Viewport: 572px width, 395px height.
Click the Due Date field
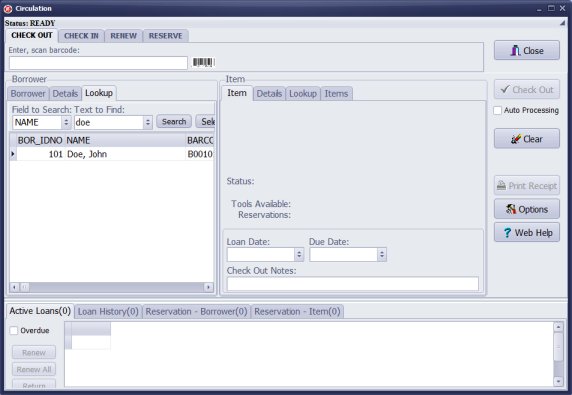point(343,254)
